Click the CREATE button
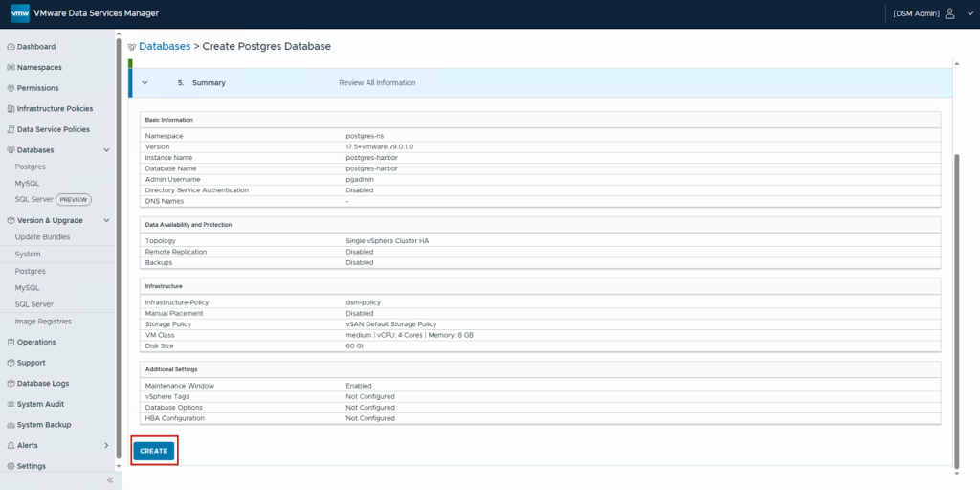The height and width of the screenshot is (490, 980). point(154,451)
